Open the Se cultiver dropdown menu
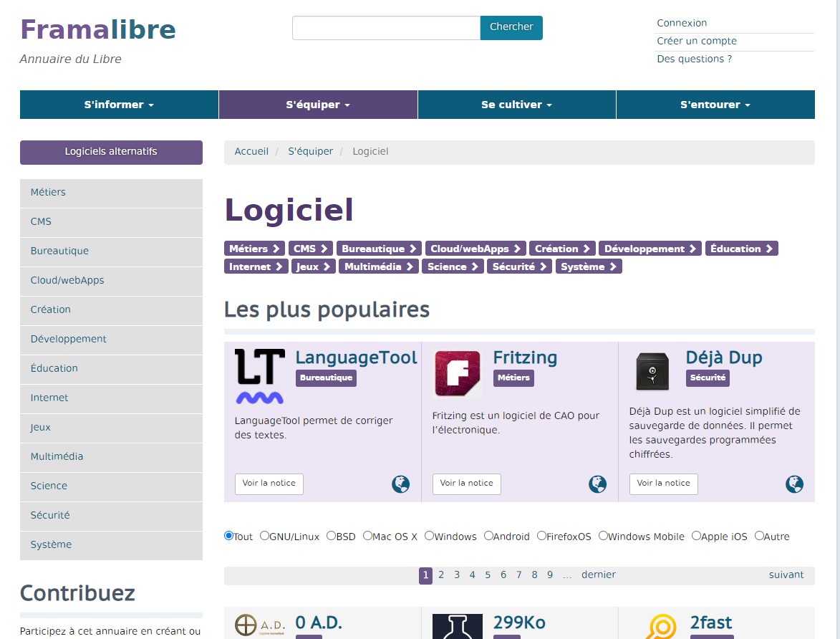 tap(516, 105)
